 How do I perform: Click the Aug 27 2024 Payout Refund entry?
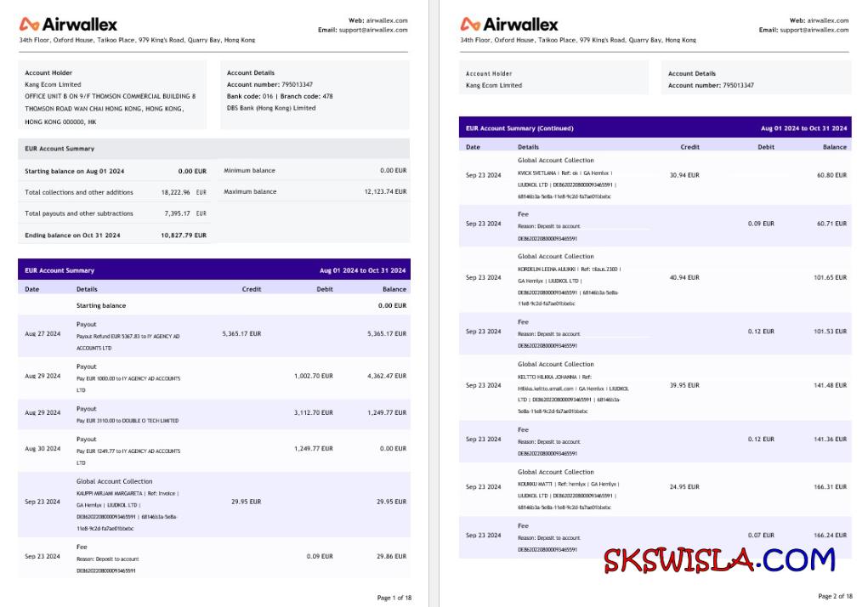[128, 336]
